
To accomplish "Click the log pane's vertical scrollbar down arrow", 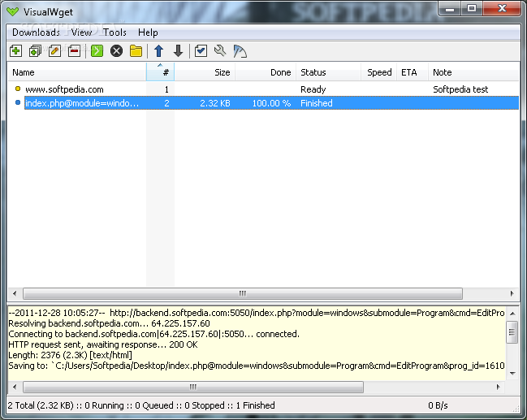I will coord(512,373).
